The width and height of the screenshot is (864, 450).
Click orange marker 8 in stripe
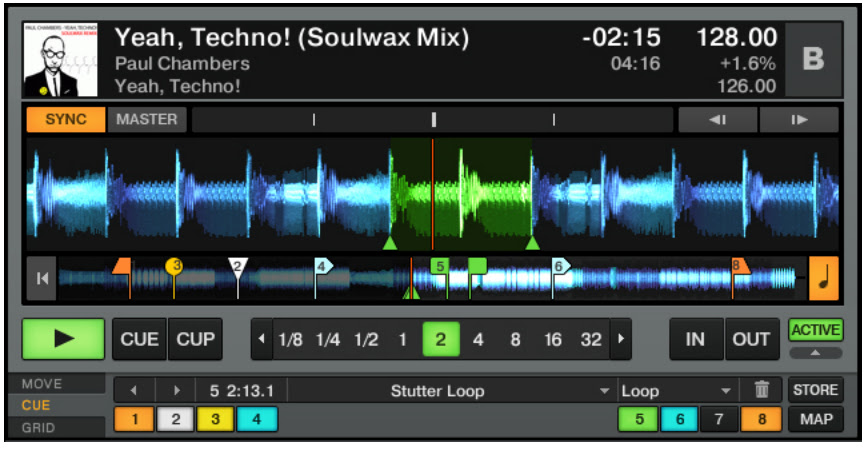pos(740,266)
